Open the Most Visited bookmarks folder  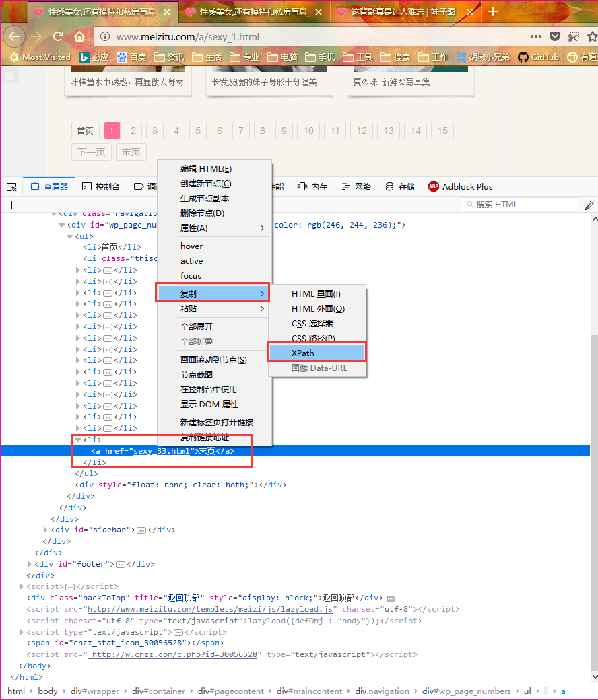[x=40, y=57]
